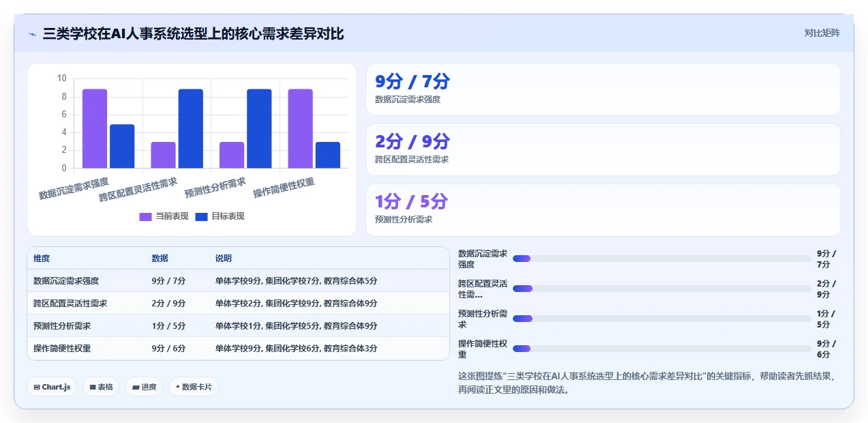Click the title 三类学校在AI人事系统选型上的核心需求差异对比
868x423 pixels.
coord(194,33)
